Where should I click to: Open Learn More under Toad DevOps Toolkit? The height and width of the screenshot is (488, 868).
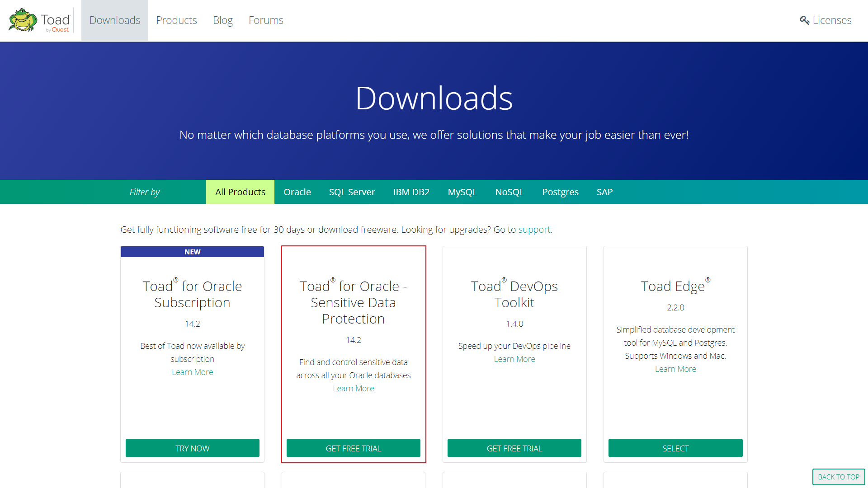coord(514,359)
